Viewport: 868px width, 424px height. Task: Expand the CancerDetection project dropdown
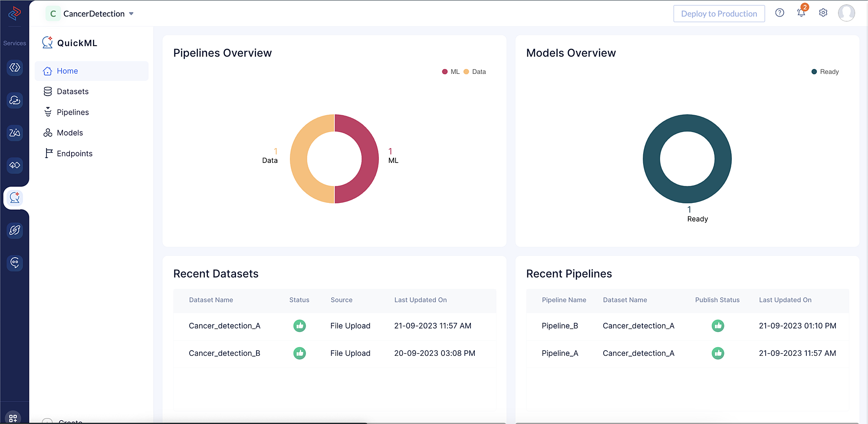point(131,14)
